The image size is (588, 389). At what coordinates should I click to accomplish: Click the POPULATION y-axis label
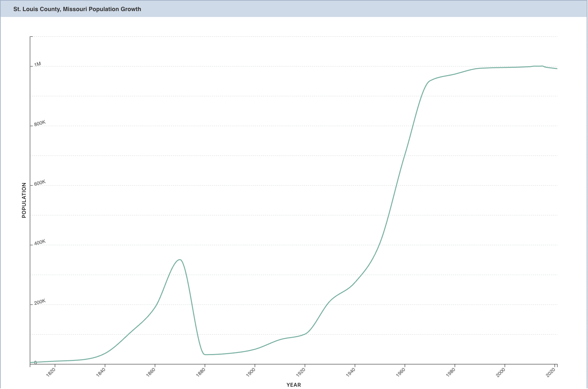(x=24, y=200)
